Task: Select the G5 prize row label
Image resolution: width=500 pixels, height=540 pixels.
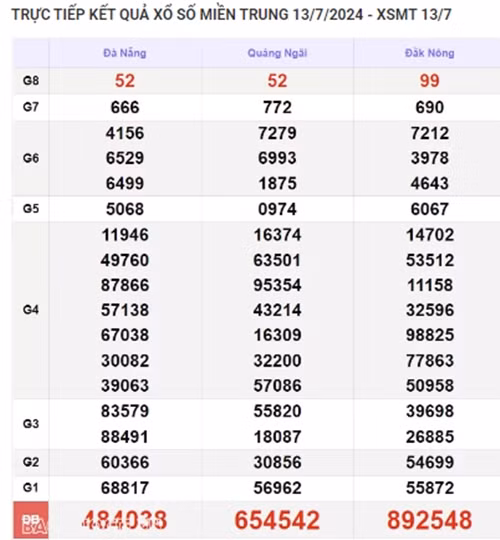Action: click(31, 209)
